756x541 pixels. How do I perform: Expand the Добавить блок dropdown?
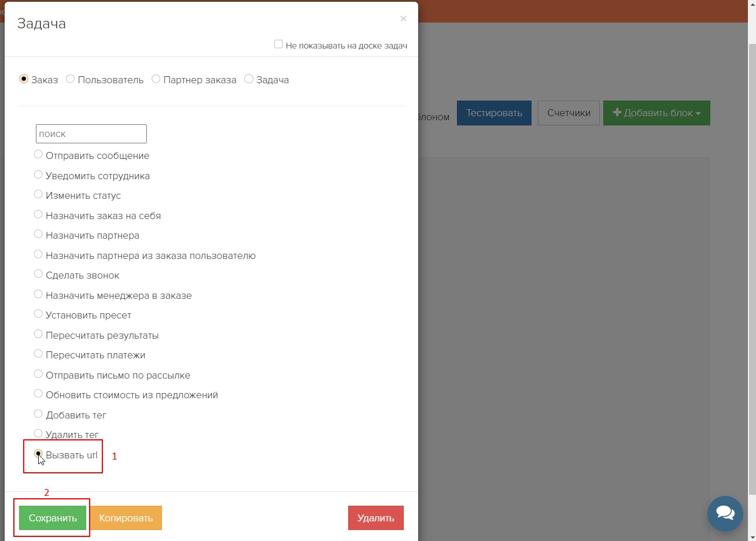656,113
